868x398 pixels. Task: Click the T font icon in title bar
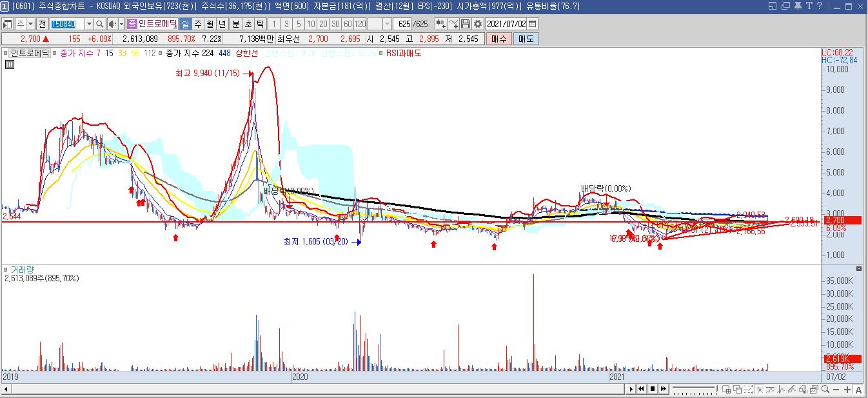point(809,6)
